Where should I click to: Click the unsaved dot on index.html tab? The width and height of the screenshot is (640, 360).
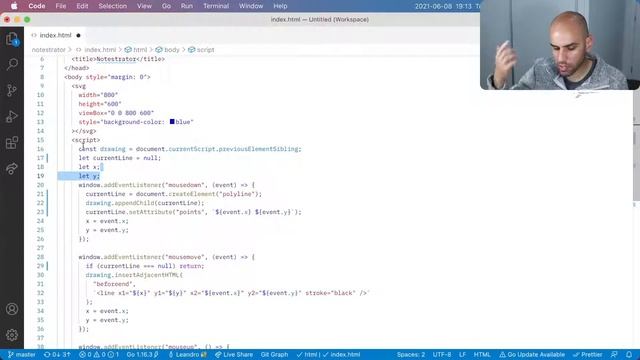(x=78, y=36)
